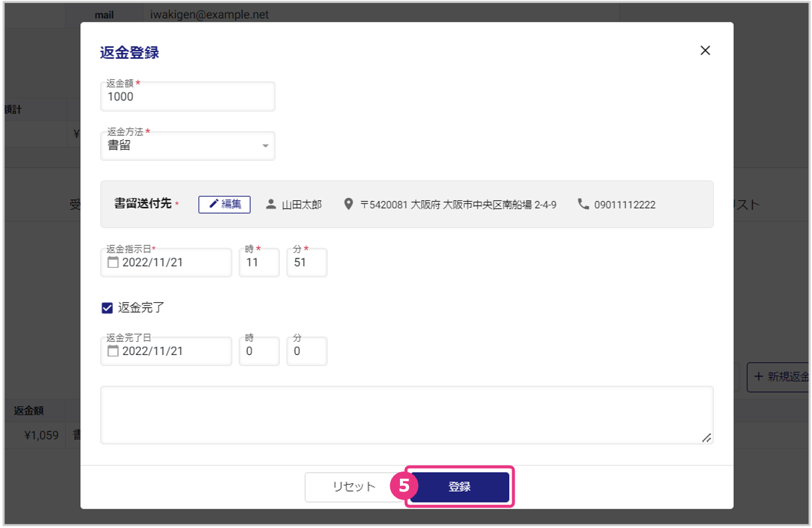The width and height of the screenshot is (812, 528).
Task: Uncheck the 返金完了 checkbox
Action: coord(107,308)
